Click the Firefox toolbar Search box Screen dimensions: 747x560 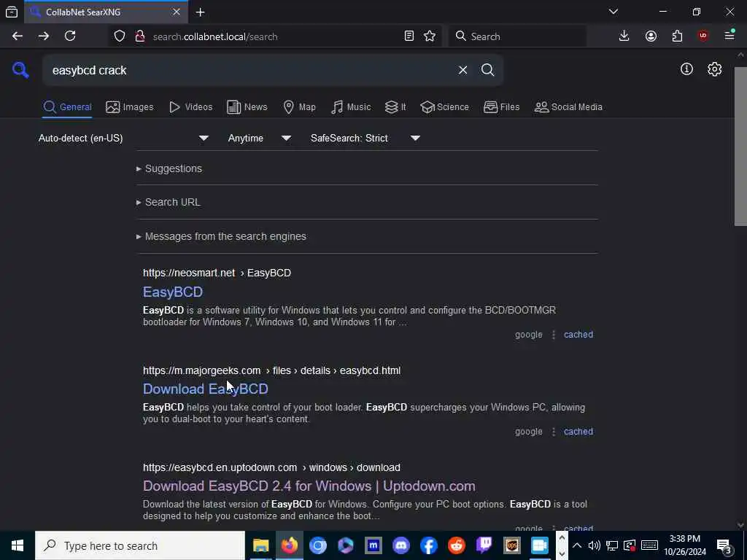point(518,36)
